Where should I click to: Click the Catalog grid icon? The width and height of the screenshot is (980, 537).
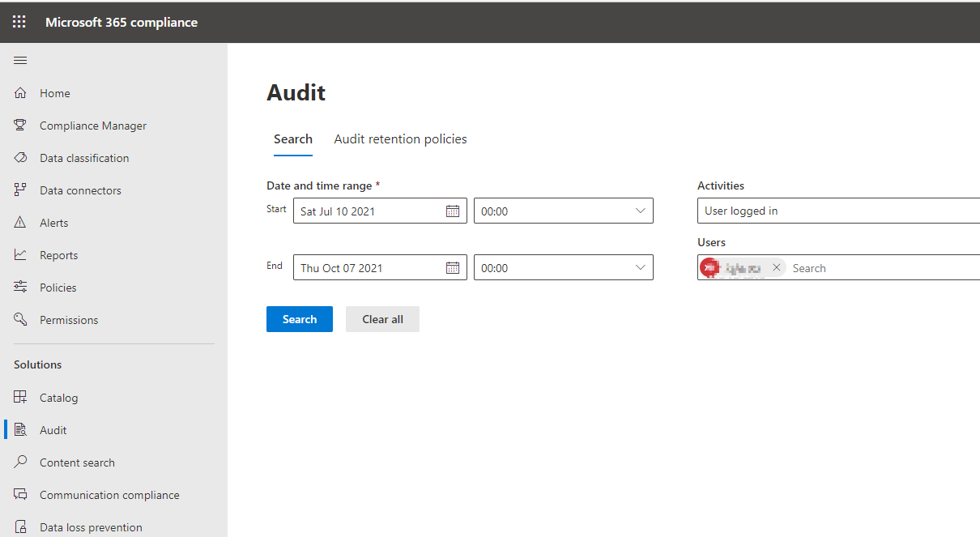(21, 398)
